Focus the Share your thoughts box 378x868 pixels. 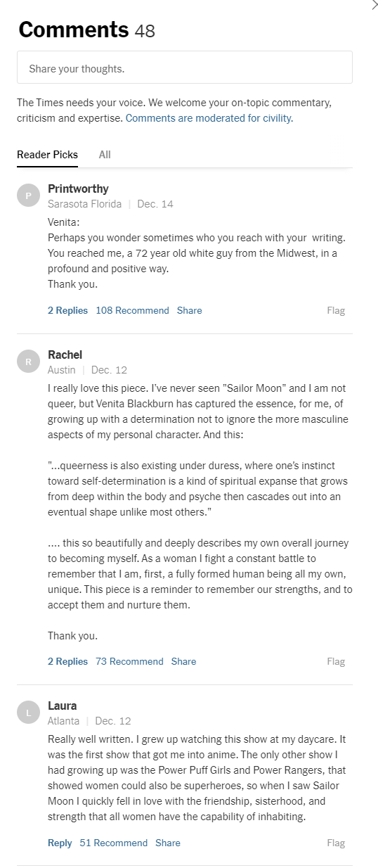pos(185,68)
